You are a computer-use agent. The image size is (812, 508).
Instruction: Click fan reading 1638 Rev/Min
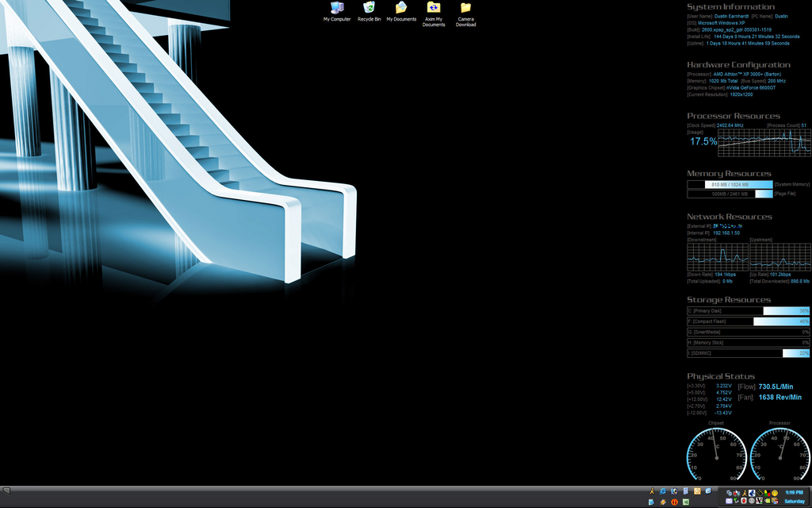pyautogui.click(x=780, y=397)
